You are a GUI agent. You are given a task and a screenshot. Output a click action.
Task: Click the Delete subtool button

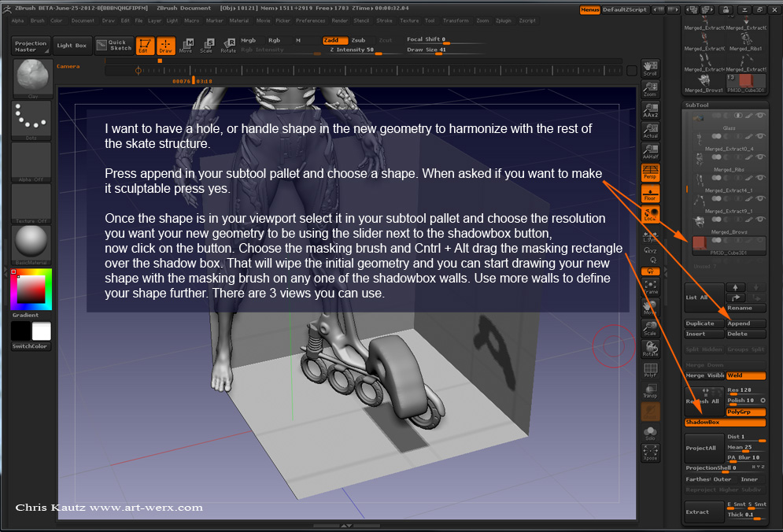(745, 334)
